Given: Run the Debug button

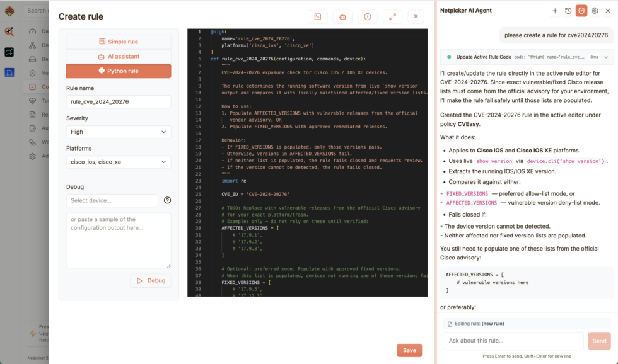Looking at the screenshot, I should [151, 281].
